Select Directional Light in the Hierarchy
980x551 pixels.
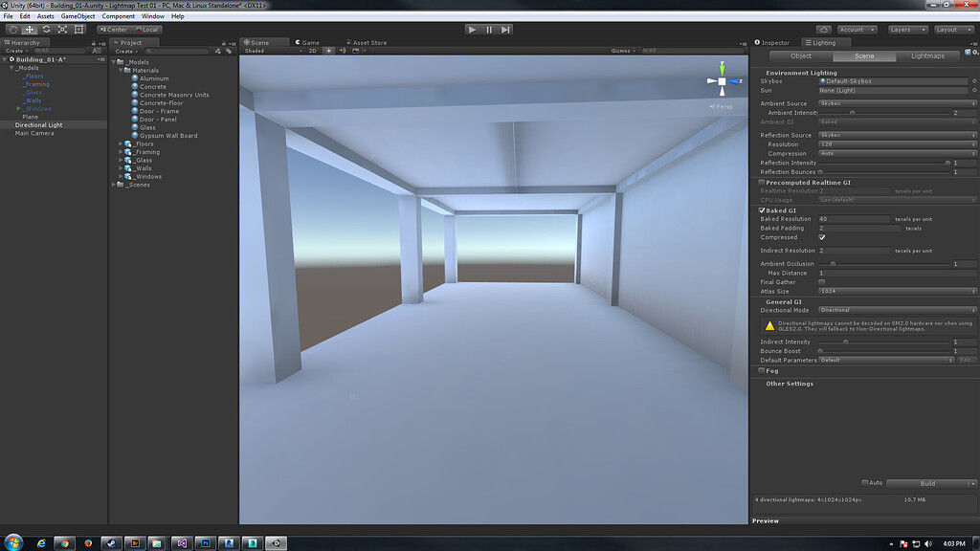[x=39, y=124]
